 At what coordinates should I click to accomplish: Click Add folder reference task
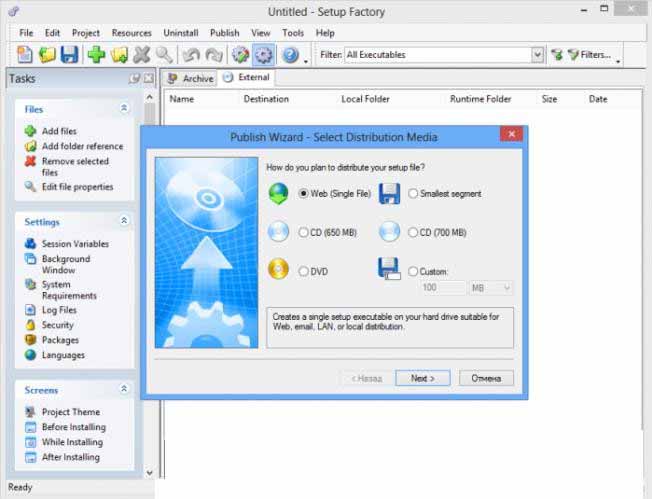coord(82,146)
